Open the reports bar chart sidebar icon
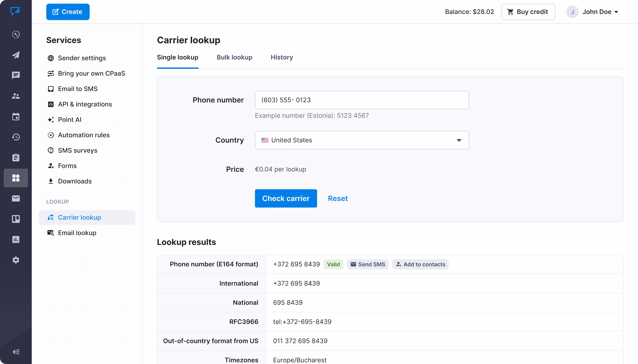 [16, 239]
